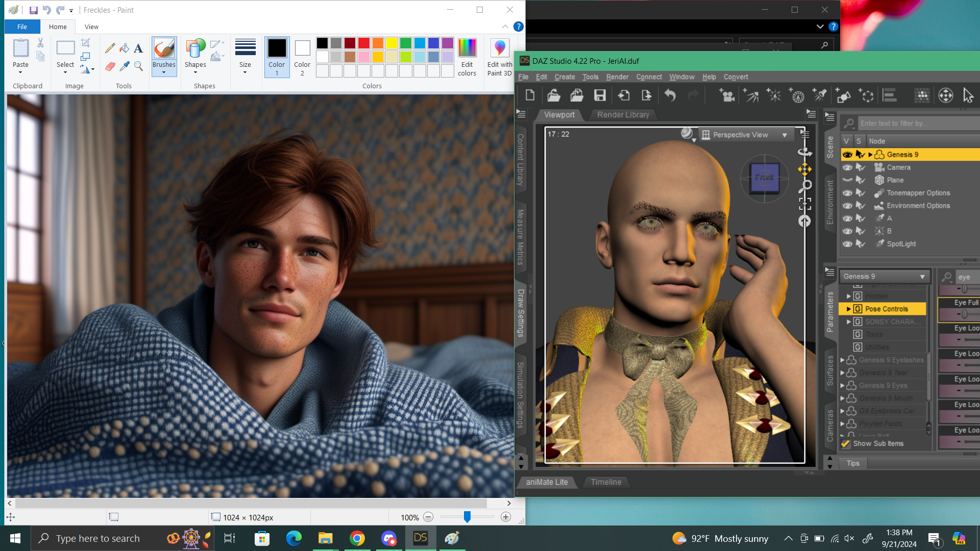The height and width of the screenshot is (551, 980).
Task: Expand the Genesis 9 node selector dropdown
Action: (x=922, y=277)
